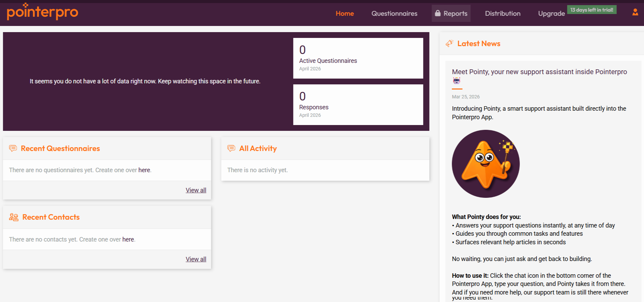Click 'here' to create a questionnaire
This screenshot has height=302, width=644.
pyautogui.click(x=144, y=170)
